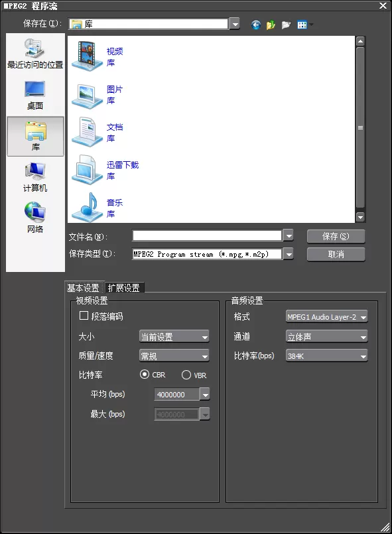Select 计算机 in the places sidebar

click(x=35, y=177)
